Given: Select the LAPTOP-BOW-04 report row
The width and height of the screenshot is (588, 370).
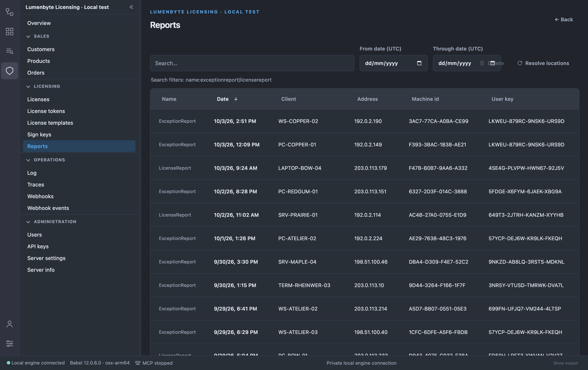Looking at the screenshot, I should [x=365, y=168].
